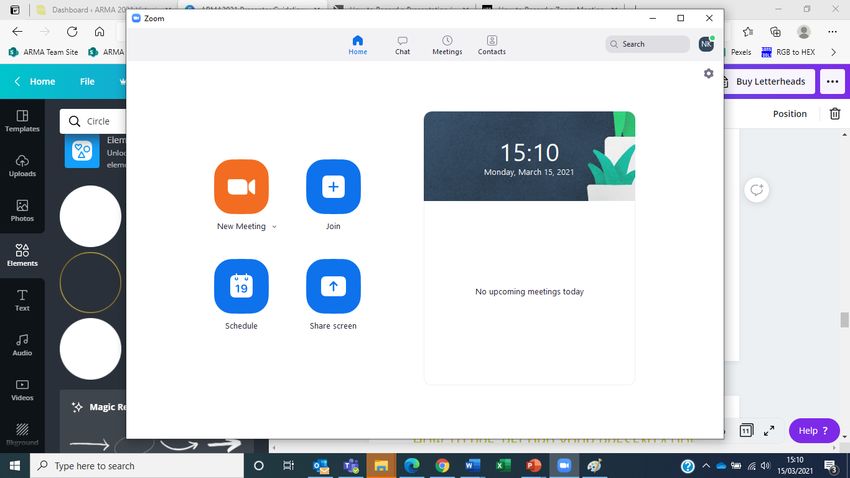The image size is (850, 478).
Task: Open Audio in Canva sidebar
Action: pos(22,345)
